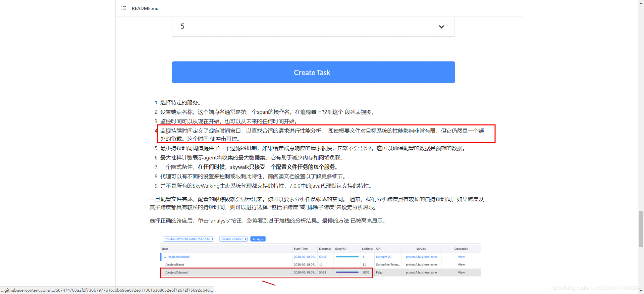Image resolution: width=644 pixels, height=294 pixels.
Task: Click list item 6 starting 最大抽样计数
Action: 253,158
